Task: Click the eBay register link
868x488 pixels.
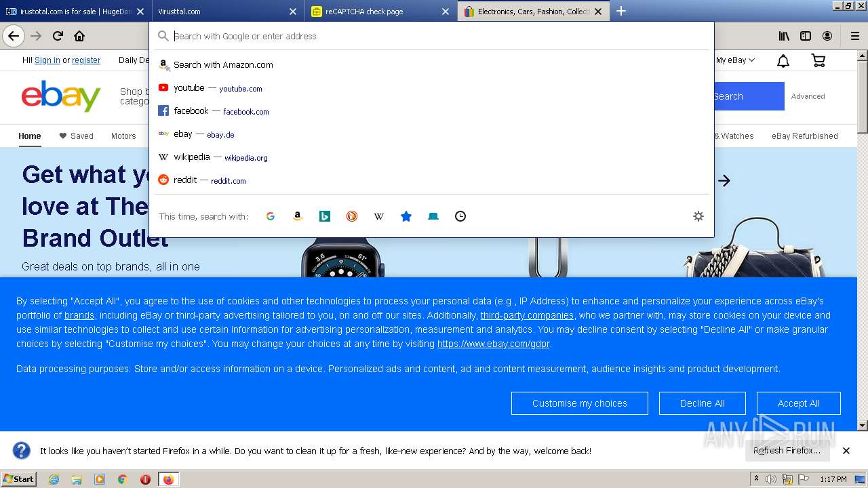Action: click(x=86, y=60)
